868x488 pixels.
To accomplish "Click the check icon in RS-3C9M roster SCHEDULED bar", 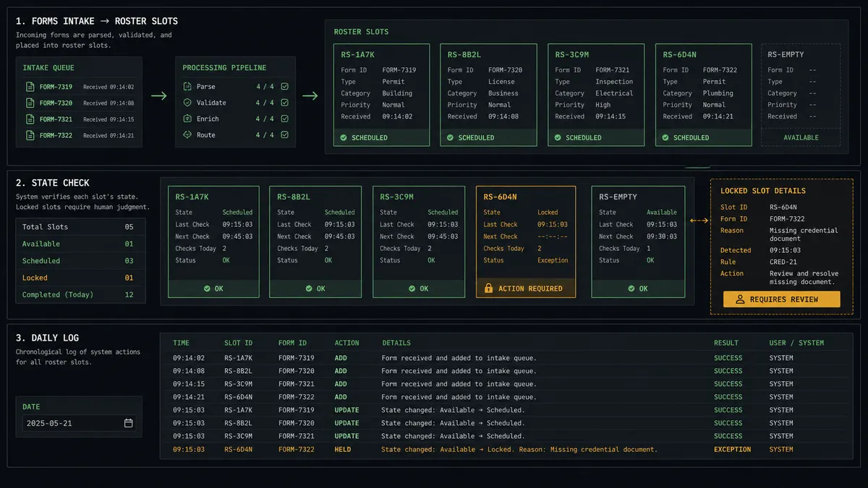I will coord(558,137).
